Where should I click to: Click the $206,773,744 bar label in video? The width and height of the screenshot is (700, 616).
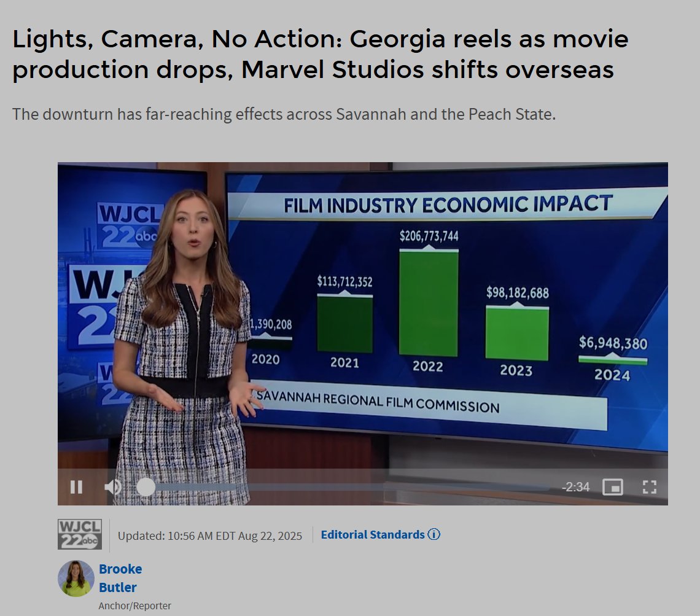tap(429, 236)
